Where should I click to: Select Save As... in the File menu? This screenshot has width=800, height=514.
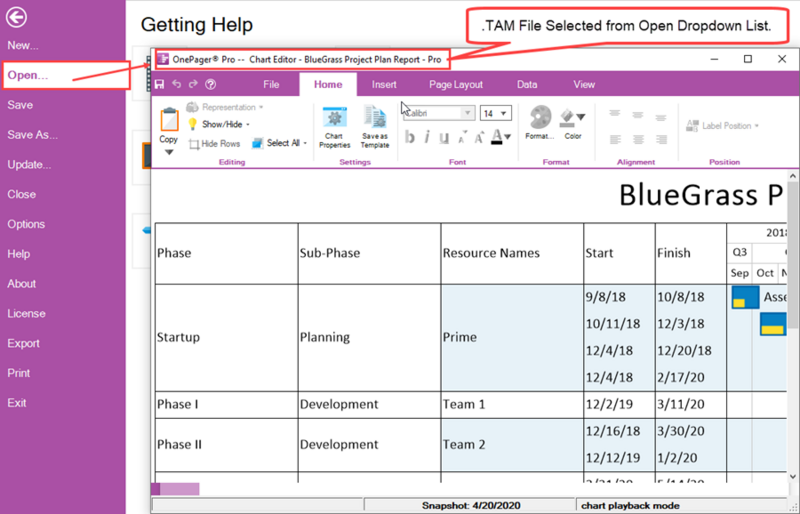click(x=33, y=135)
